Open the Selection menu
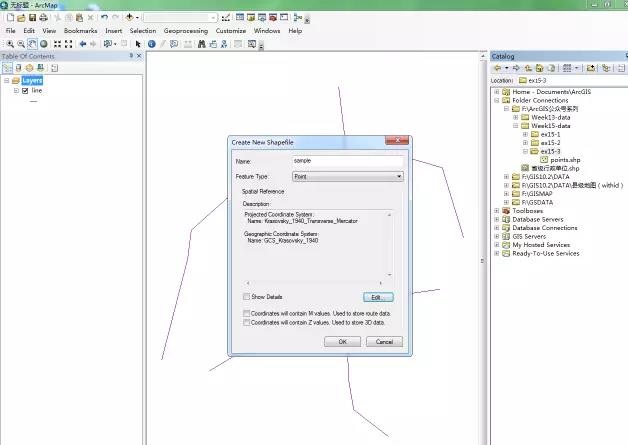 [143, 31]
